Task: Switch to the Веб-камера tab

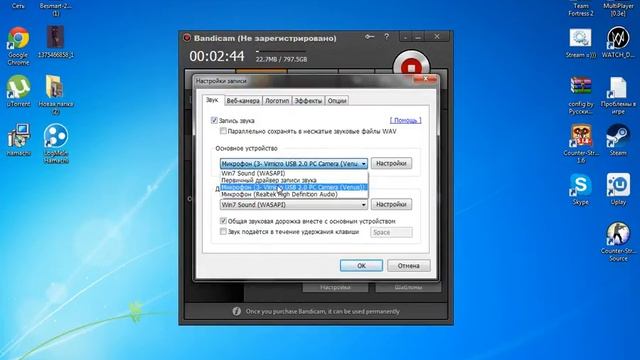Action: pos(243,100)
